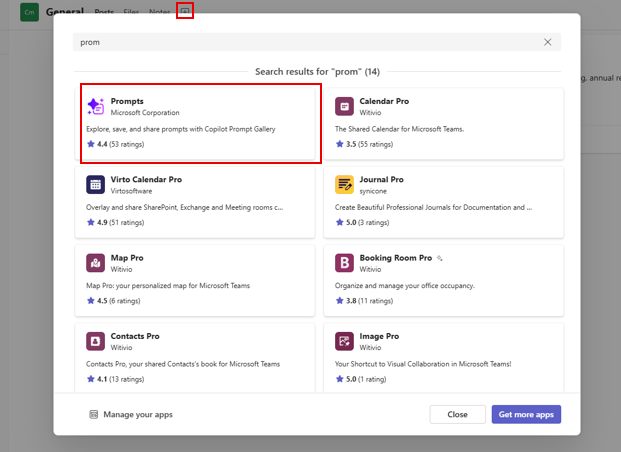621x452 pixels.
Task: Click the Contacts Pro title text
Action: coord(135,336)
